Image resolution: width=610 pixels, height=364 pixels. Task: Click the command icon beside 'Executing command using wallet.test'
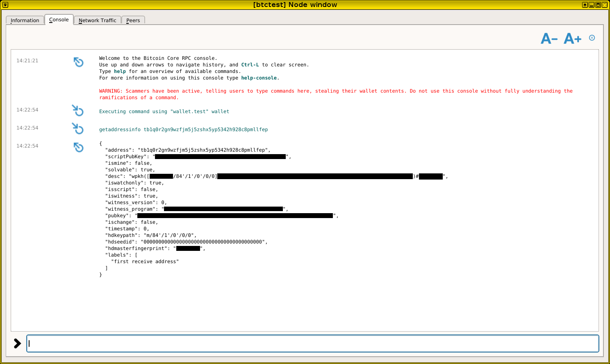point(78,110)
